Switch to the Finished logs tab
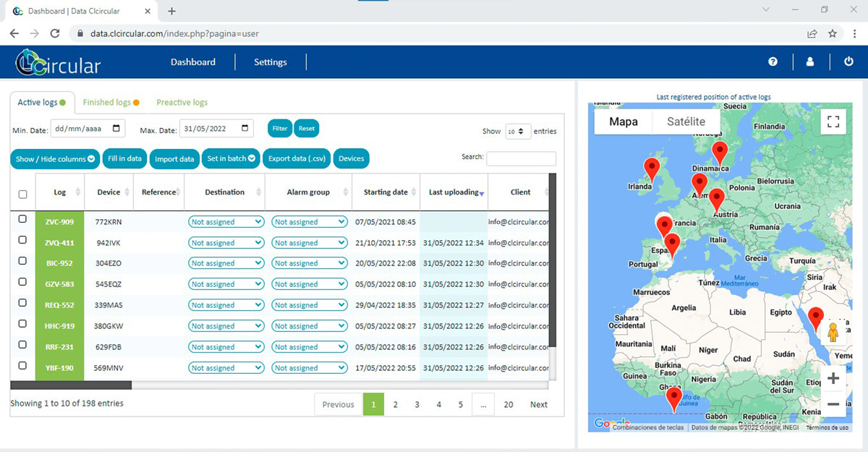868x452 pixels. tap(106, 102)
